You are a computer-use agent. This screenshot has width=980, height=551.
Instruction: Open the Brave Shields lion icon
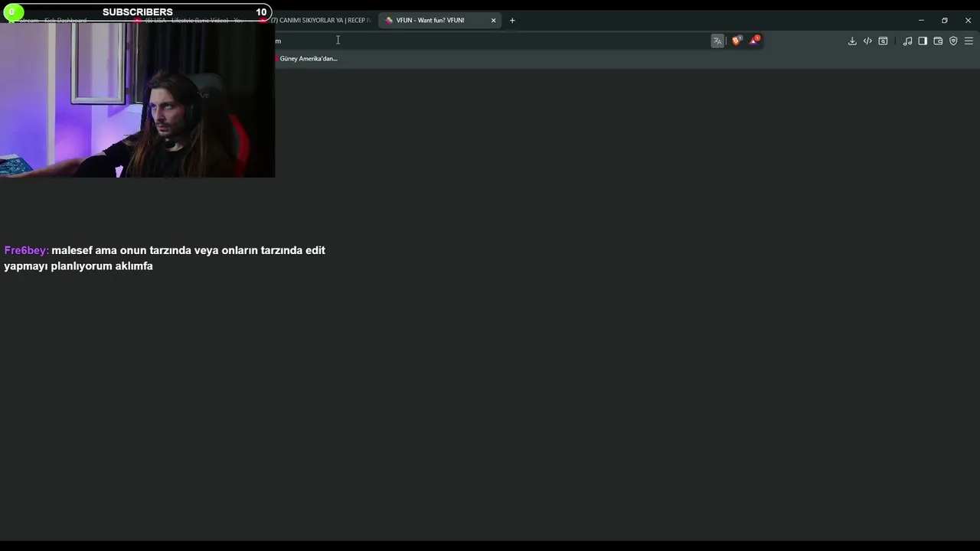coord(737,41)
